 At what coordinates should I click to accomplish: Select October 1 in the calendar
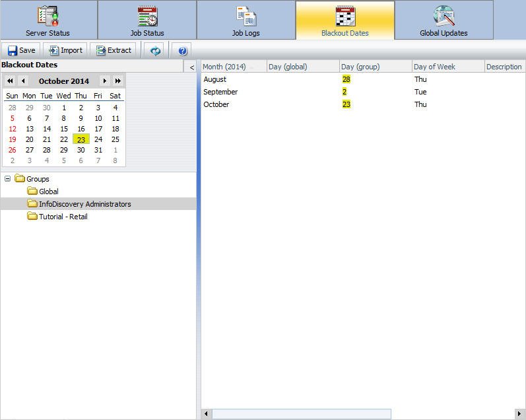(x=64, y=108)
